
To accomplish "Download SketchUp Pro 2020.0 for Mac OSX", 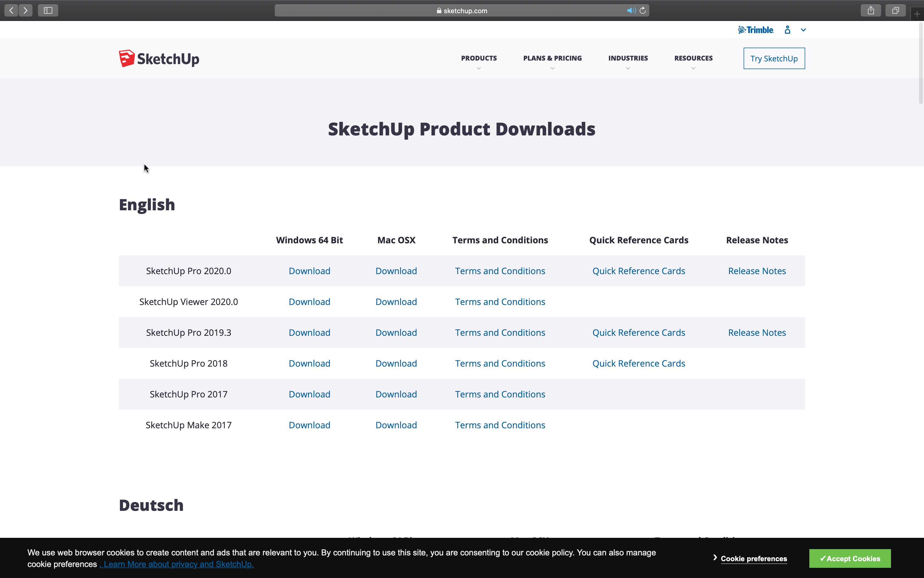I will point(396,271).
